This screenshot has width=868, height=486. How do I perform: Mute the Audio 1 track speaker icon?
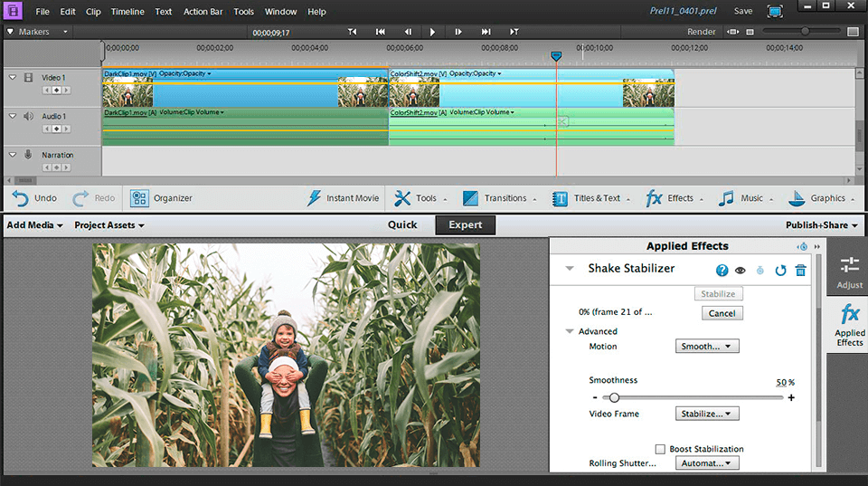pos(28,117)
